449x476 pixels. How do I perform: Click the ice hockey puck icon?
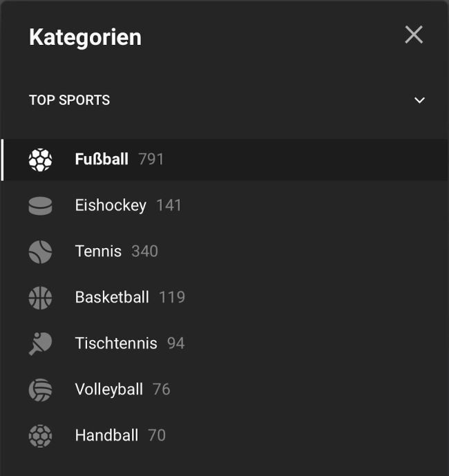(40, 206)
